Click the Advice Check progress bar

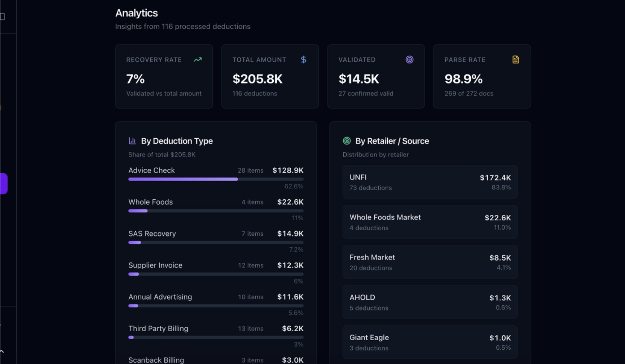pyautogui.click(x=216, y=179)
